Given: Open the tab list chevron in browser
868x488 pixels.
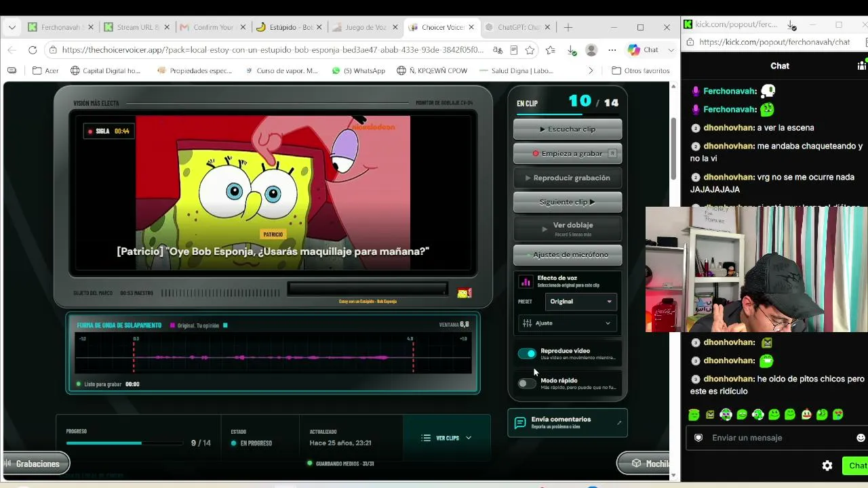Looking at the screenshot, I should [x=12, y=27].
